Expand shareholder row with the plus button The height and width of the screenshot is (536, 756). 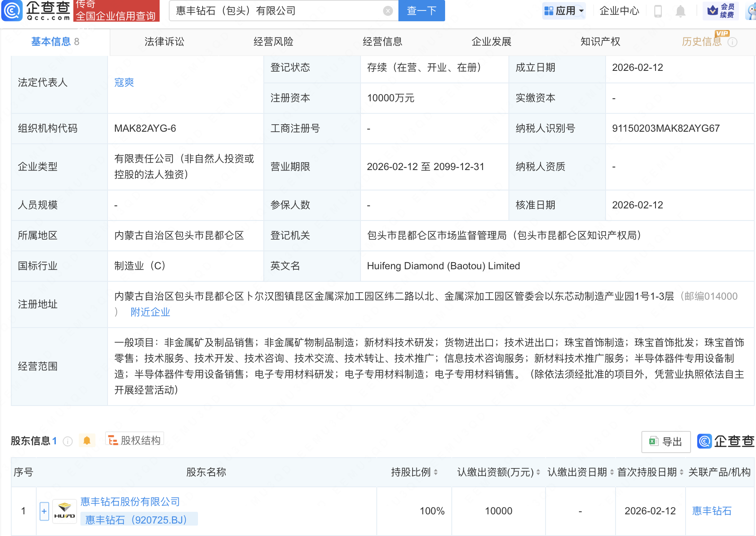(x=44, y=511)
